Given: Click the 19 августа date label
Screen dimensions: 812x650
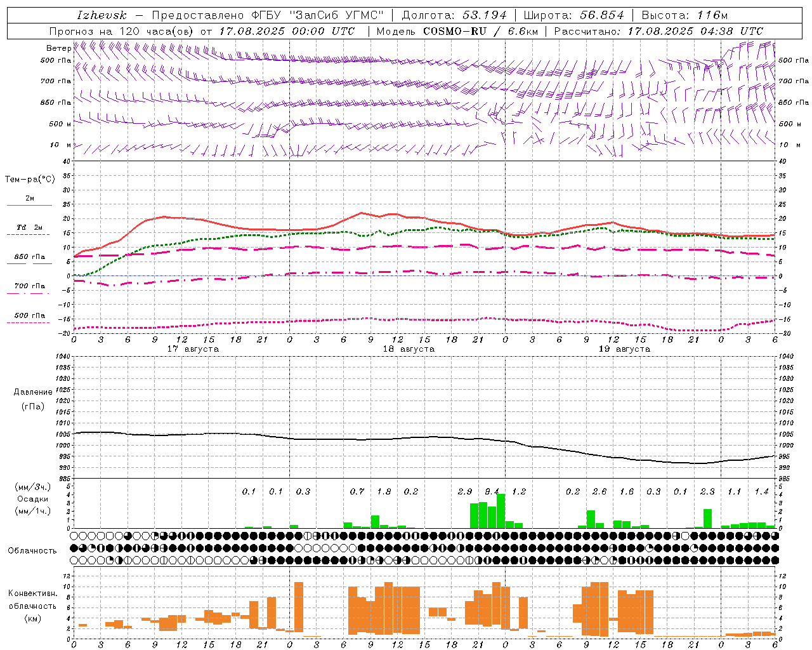Looking at the screenshot, I should pos(624,349).
